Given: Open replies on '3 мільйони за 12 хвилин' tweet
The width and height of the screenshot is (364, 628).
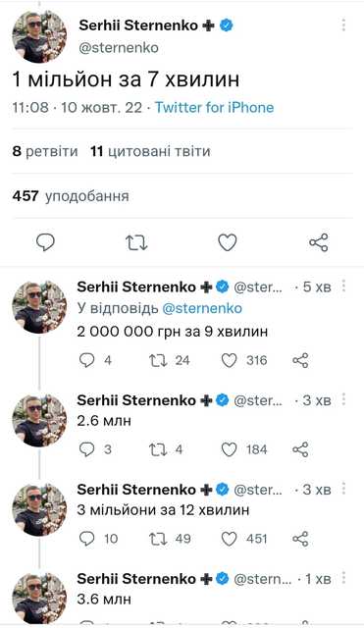Looking at the screenshot, I should click(x=87, y=539).
